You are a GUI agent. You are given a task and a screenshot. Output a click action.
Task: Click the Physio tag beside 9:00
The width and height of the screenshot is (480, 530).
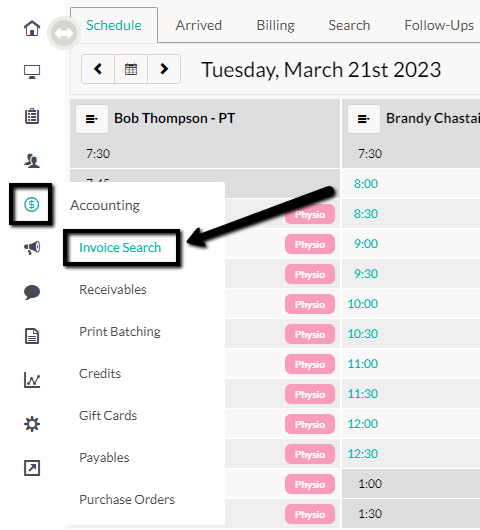tap(310, 244)
